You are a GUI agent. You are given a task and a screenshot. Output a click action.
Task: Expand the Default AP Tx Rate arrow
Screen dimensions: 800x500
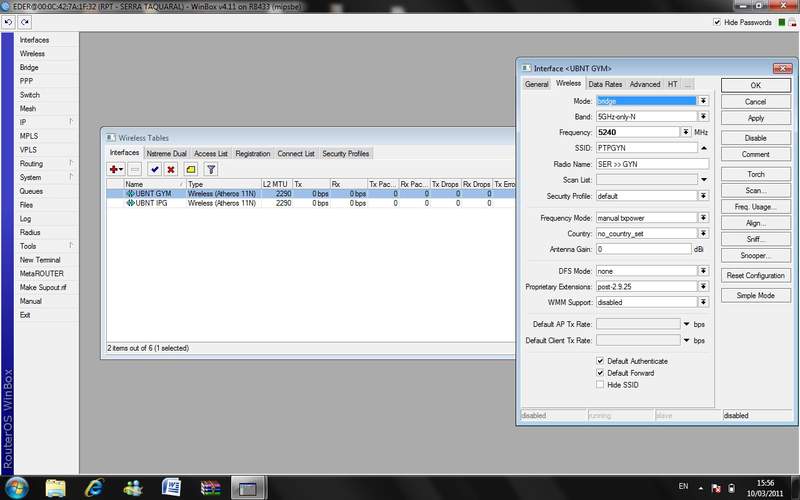[686, 324]
